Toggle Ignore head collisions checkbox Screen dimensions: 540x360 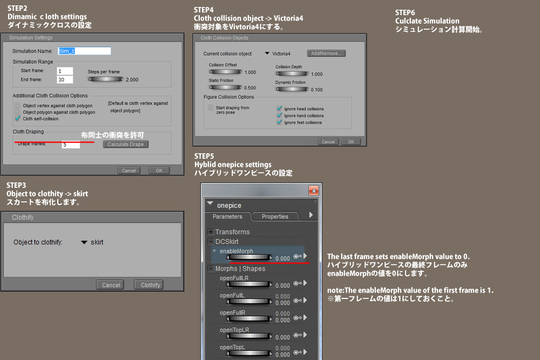coord(280,109)
